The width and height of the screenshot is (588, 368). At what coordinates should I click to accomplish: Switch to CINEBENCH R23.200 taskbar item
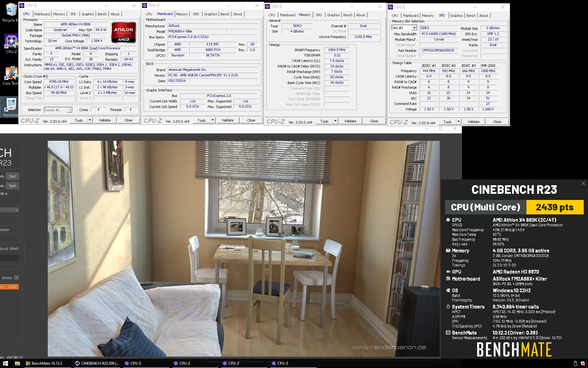(x=97, y=363)
